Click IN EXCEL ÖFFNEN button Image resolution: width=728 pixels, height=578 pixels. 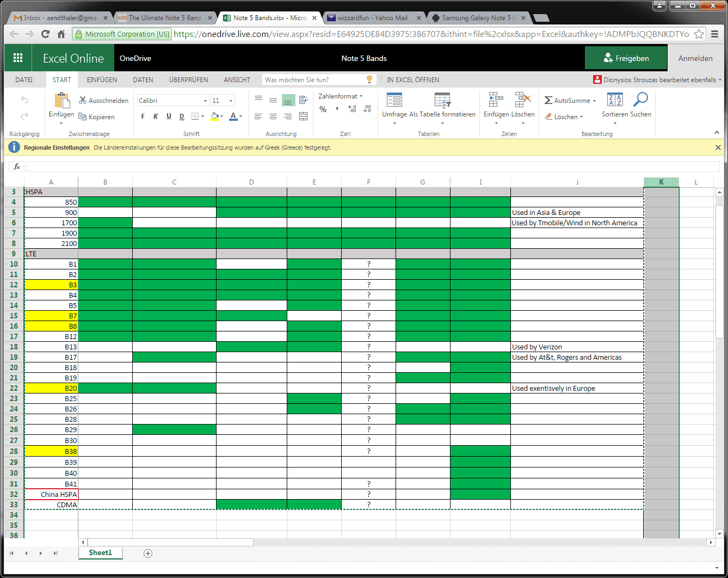[413, 79]
